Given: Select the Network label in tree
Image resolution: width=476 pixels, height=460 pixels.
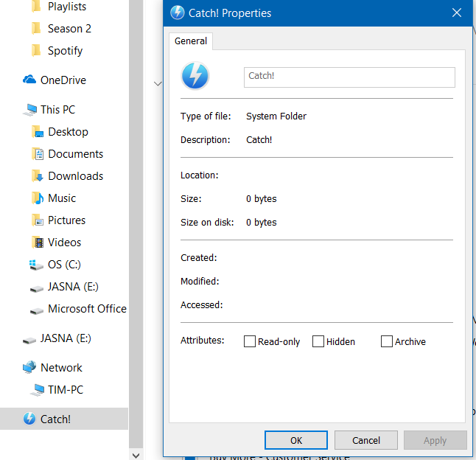Looking at the screenshot, I should (x=61, y=368).
